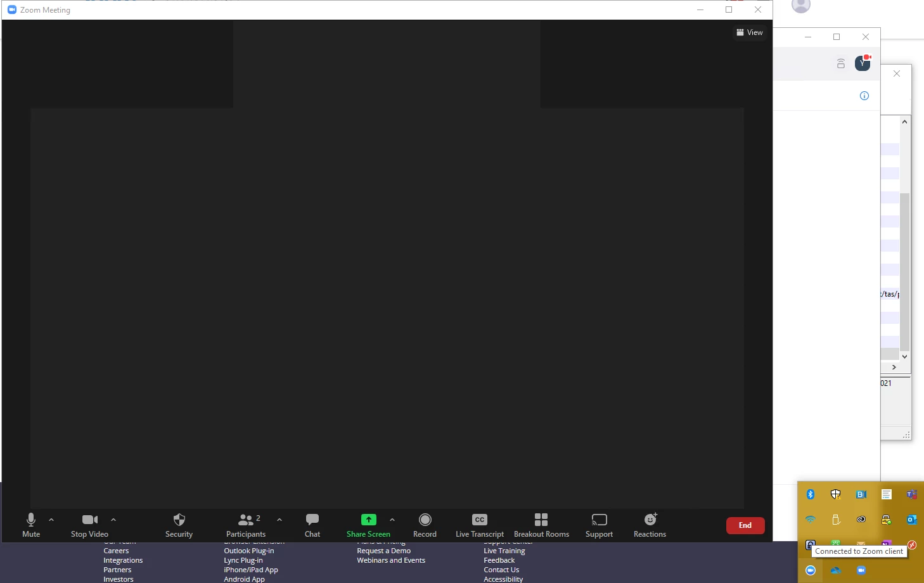Open Breakout Rooms
Screen dimensions: 924x583
(x=541, y=525)
